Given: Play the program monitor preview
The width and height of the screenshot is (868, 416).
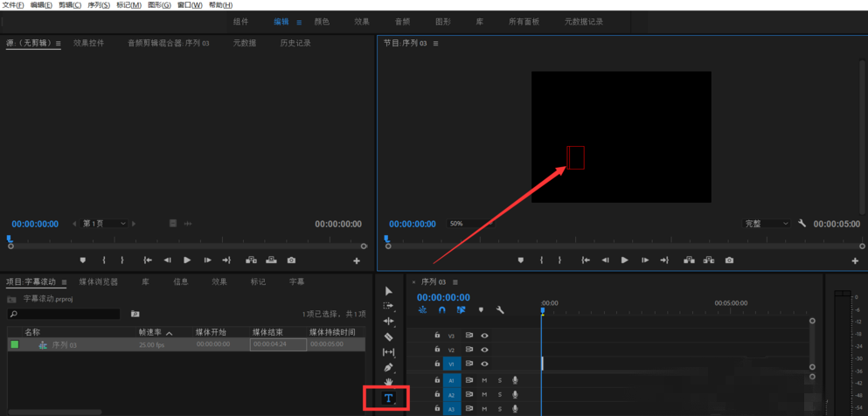Looking at the screenshot, I should [624, 260].
